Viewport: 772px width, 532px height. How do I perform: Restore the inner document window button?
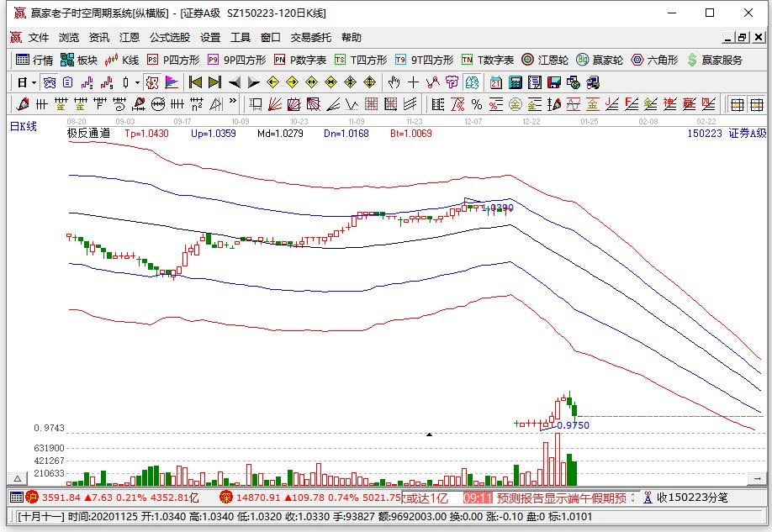pos(743,38)
